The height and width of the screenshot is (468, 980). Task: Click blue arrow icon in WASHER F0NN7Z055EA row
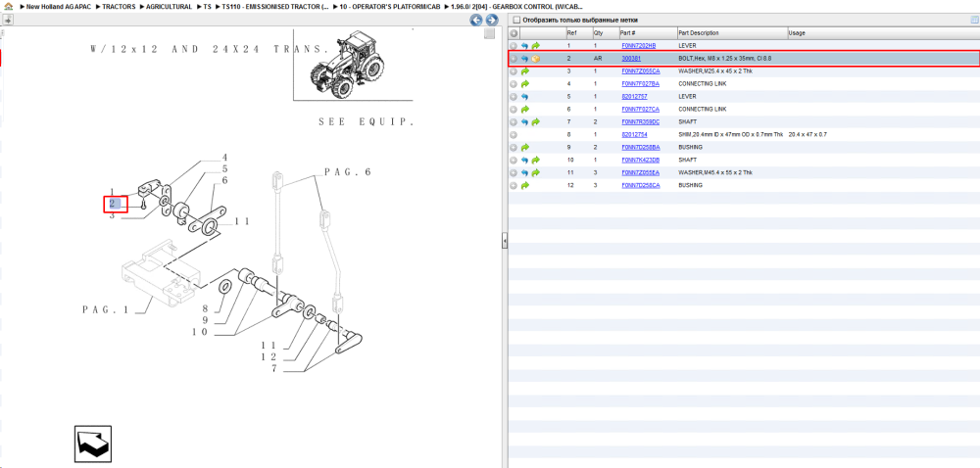(x=525, y=172)
